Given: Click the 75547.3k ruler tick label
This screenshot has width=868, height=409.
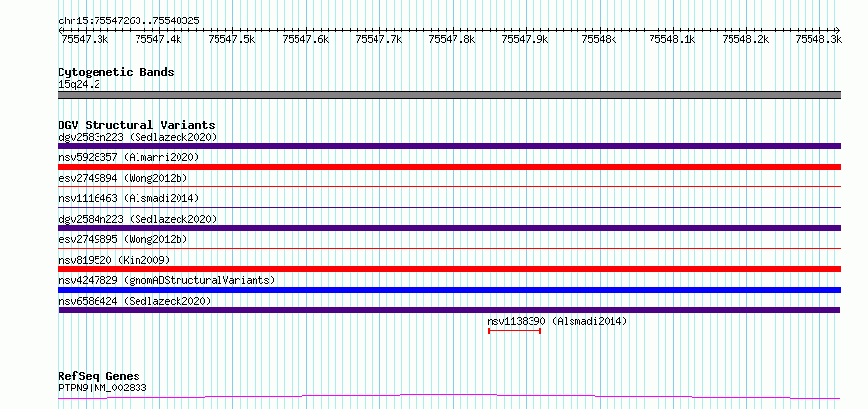Looking at the screenshot, I should pos(85,39).
